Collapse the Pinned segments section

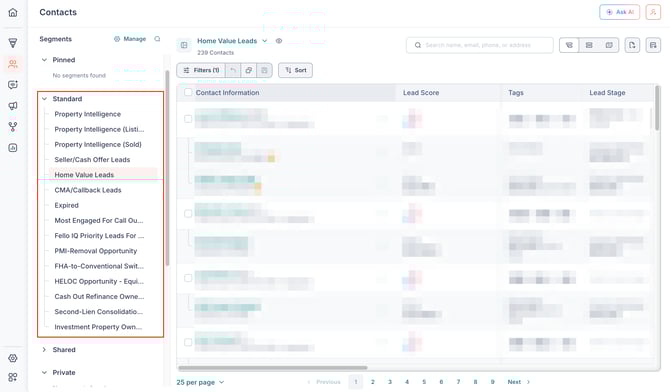(44, 60)
